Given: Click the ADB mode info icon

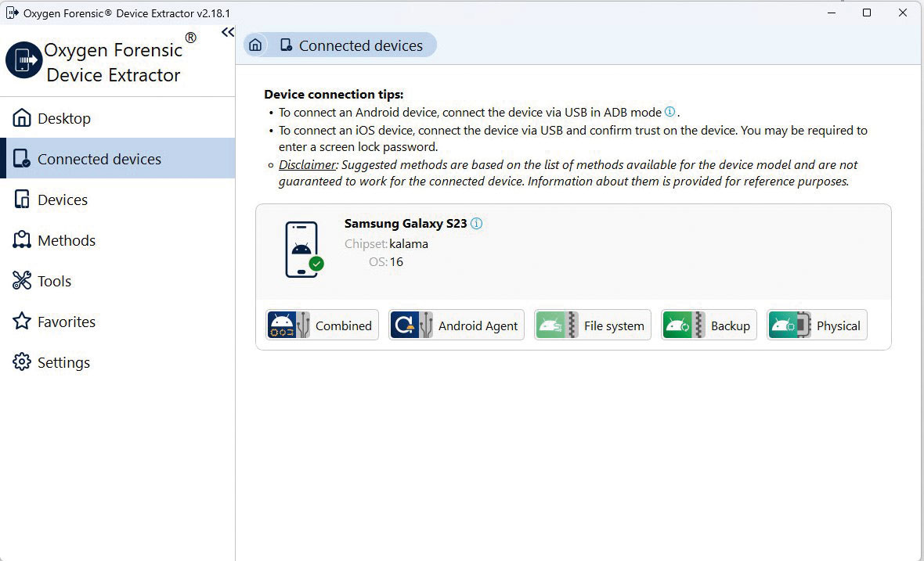Looking at the screenshot, I should click(x=670, y=112).
